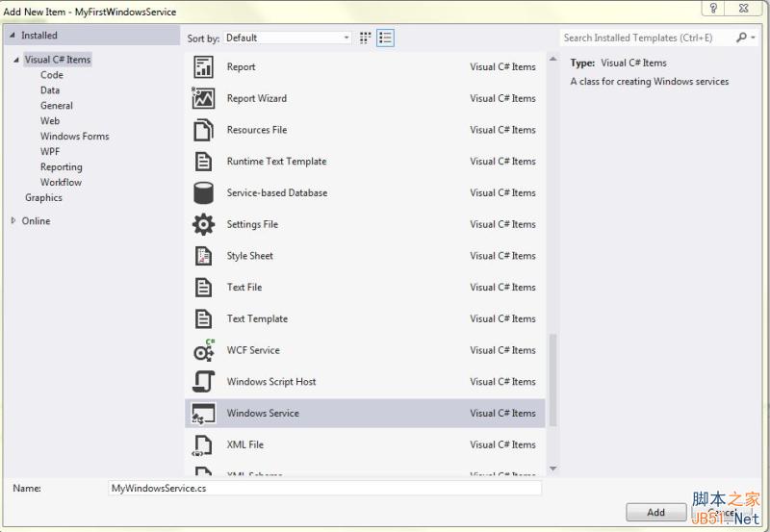Click the scrollbar up arrow
The height and width of the screenshot is (532, 770).
coord(552,59)
